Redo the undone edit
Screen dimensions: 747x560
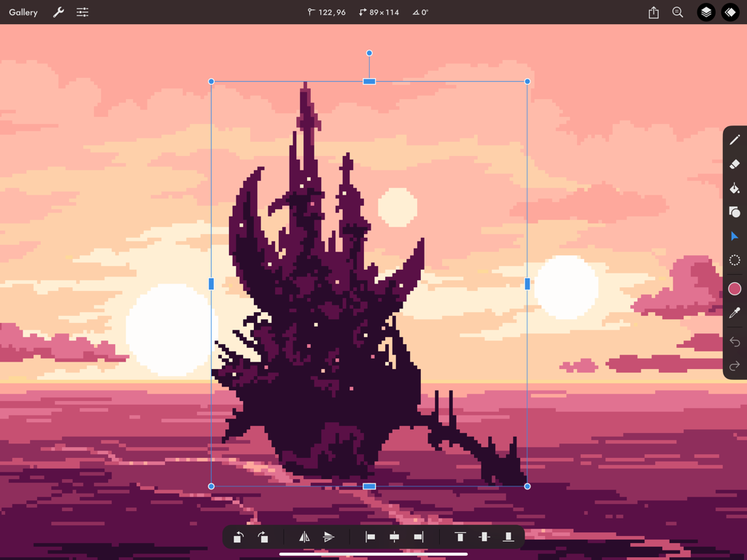pos(735,365)
